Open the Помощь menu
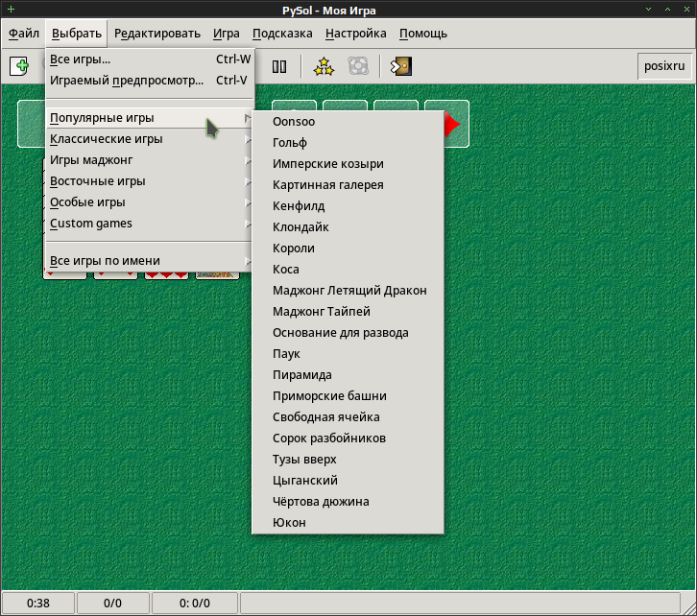 (423, 34)
